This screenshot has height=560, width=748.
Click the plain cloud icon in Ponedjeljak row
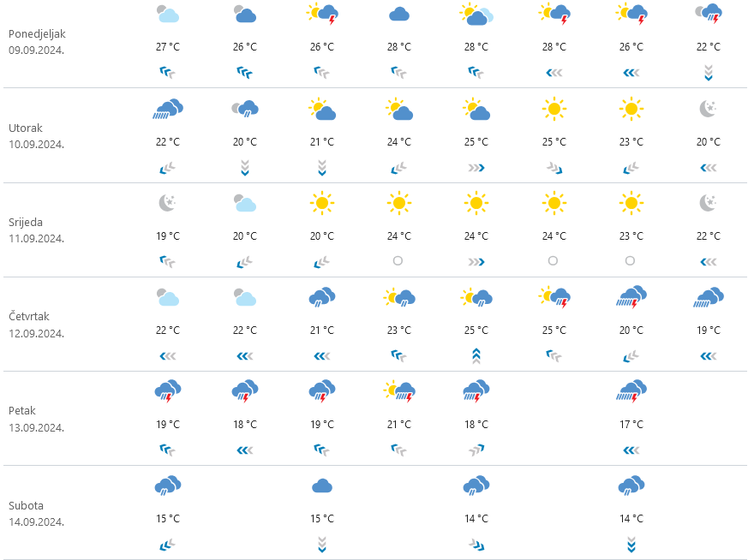coord(399,15)
